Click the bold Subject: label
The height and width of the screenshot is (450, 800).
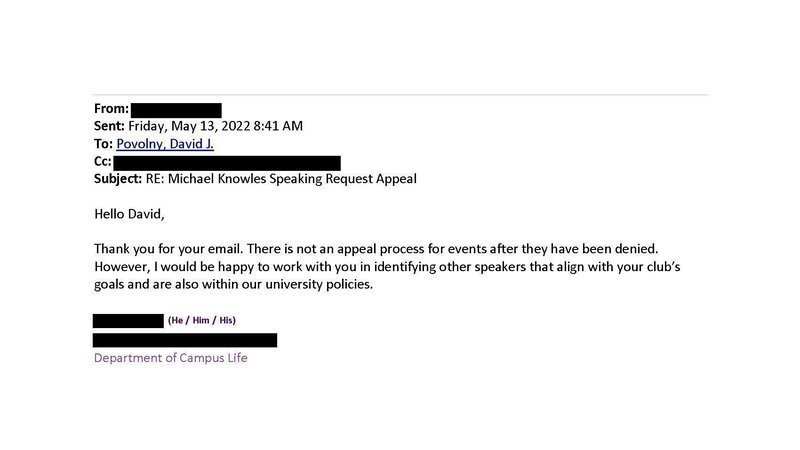click(121, 179)
